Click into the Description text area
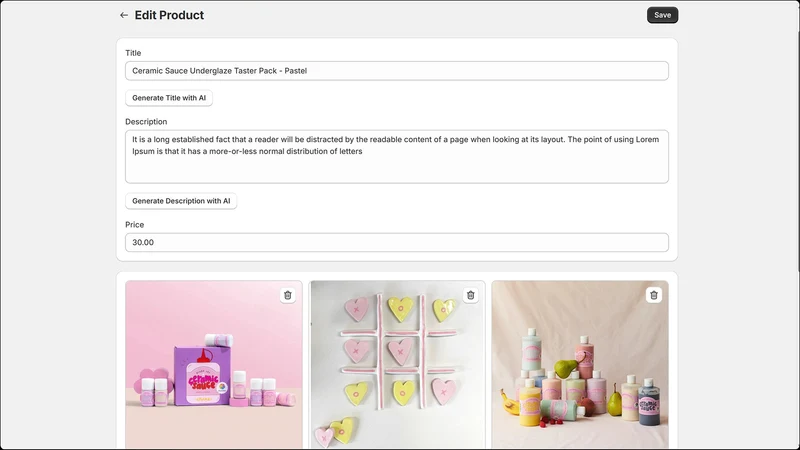Viewport: 800px width, 450px height. (x=397, y=157)
